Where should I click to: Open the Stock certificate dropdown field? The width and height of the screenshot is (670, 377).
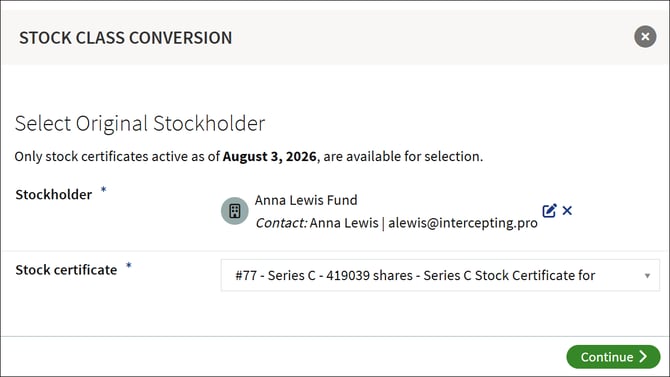pos(440,275)
